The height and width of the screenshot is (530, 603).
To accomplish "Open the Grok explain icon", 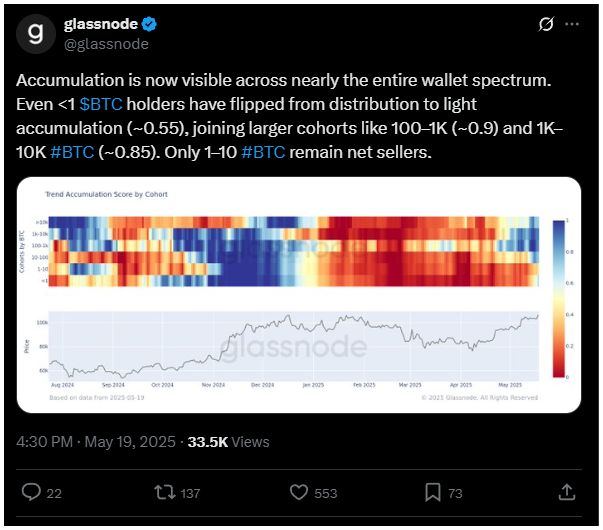I will tap(547, 24).
